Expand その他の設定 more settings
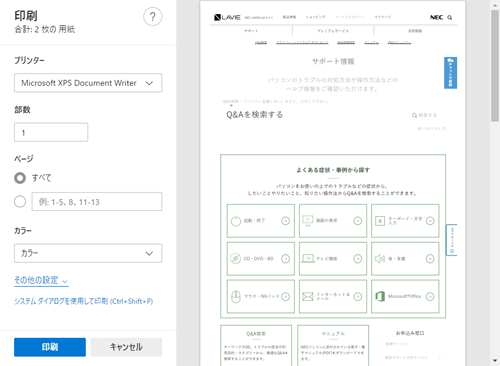This screenshot has height=366, width=500. pyautogui.click(x=41, y=280)
